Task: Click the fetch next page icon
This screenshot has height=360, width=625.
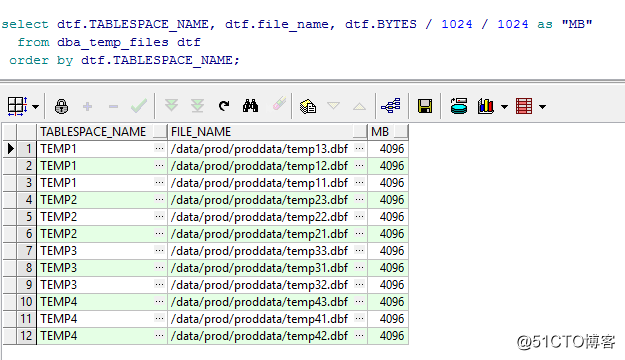Action: pos(171,106)
